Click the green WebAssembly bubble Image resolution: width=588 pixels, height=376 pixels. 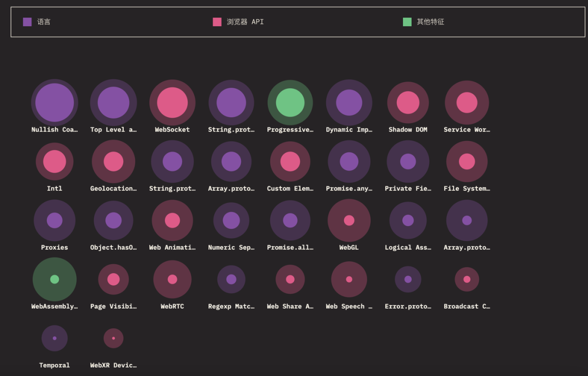(x=54, y=279)
